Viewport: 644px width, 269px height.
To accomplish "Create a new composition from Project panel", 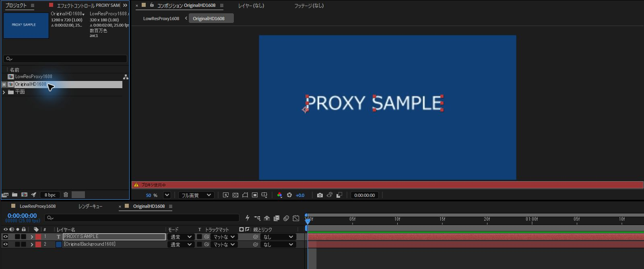I will tap(24, 195).
